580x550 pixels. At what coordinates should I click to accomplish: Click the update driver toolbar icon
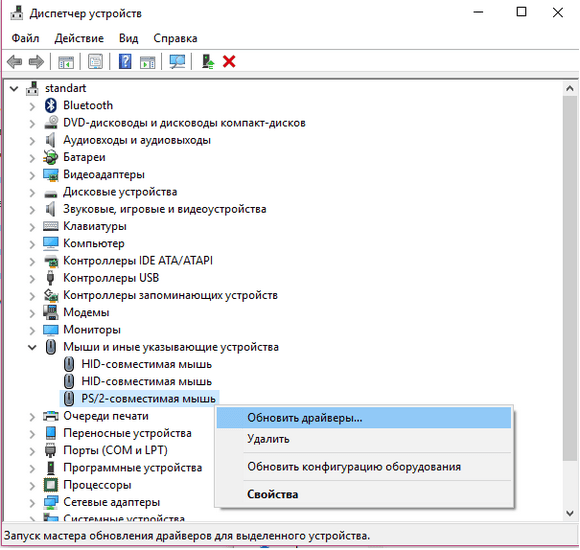(x=208, y=61)
